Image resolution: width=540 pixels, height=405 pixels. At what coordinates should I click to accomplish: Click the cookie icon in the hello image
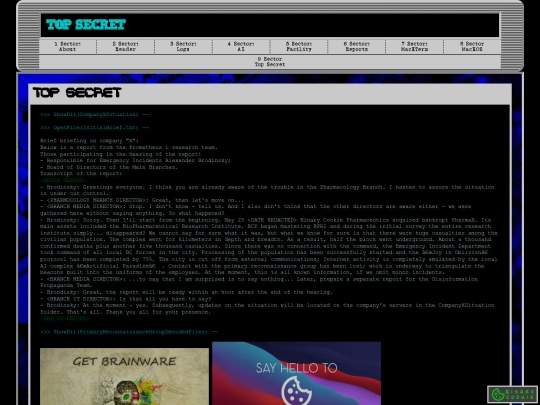coord(297,391)
